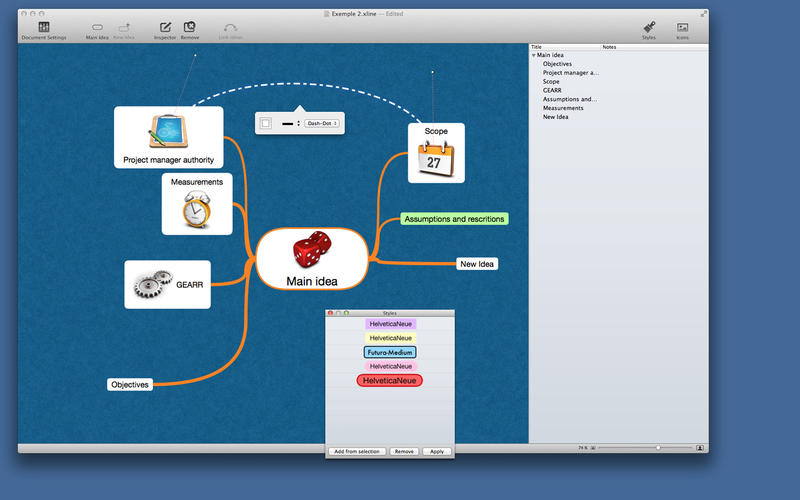Open the Inspector panel

165,27
